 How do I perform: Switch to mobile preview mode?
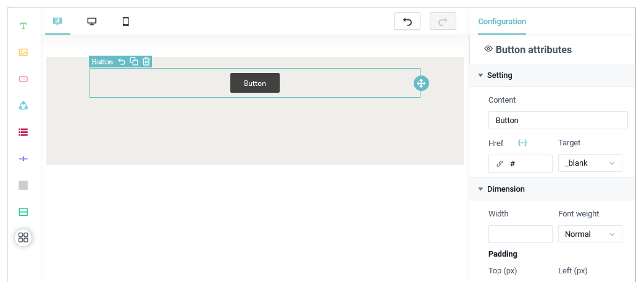[126, 22]
